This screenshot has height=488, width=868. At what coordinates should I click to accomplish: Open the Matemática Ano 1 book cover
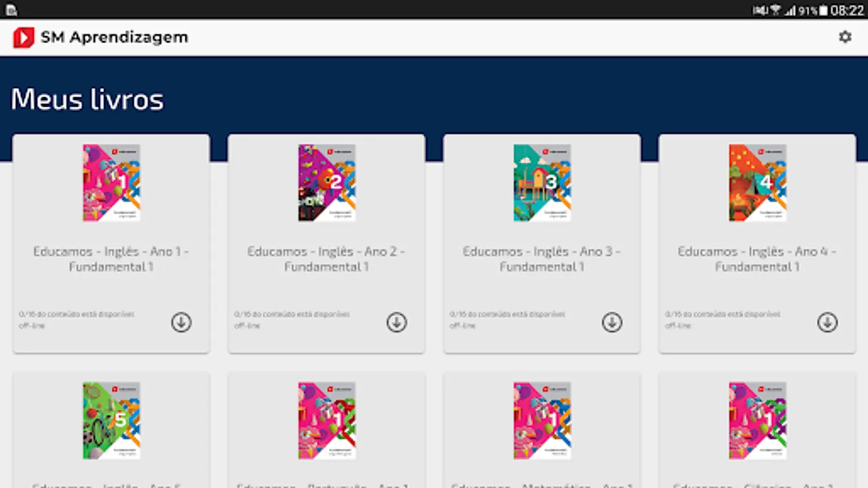click(542, 421)
